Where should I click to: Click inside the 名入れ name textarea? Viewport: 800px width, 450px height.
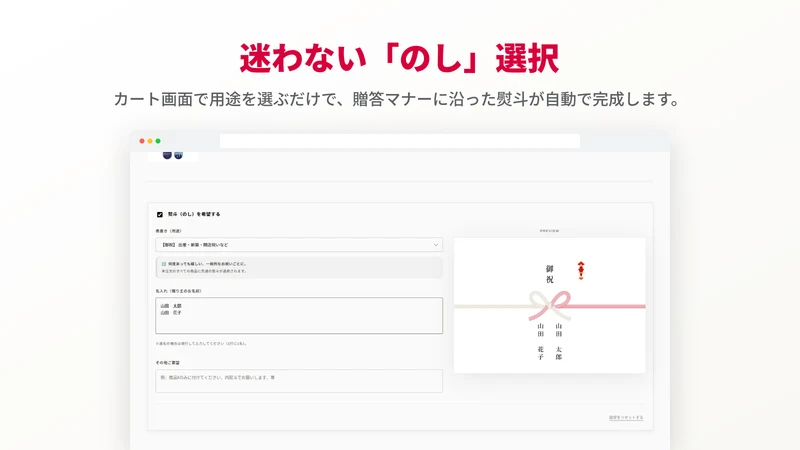click(299, 316)
